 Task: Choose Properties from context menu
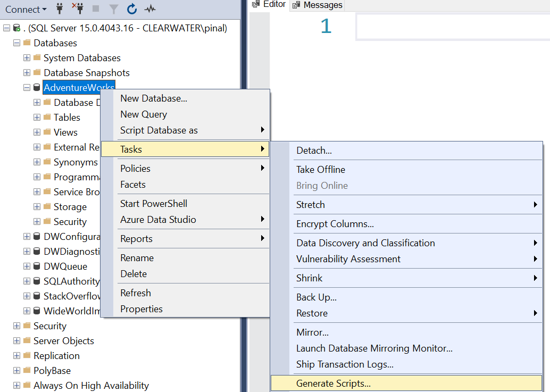pos(185,309)
